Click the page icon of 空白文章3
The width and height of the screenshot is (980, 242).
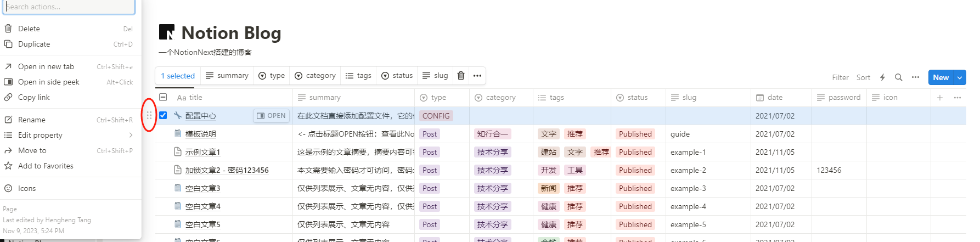pyautogui.click(x=178, y=188)
